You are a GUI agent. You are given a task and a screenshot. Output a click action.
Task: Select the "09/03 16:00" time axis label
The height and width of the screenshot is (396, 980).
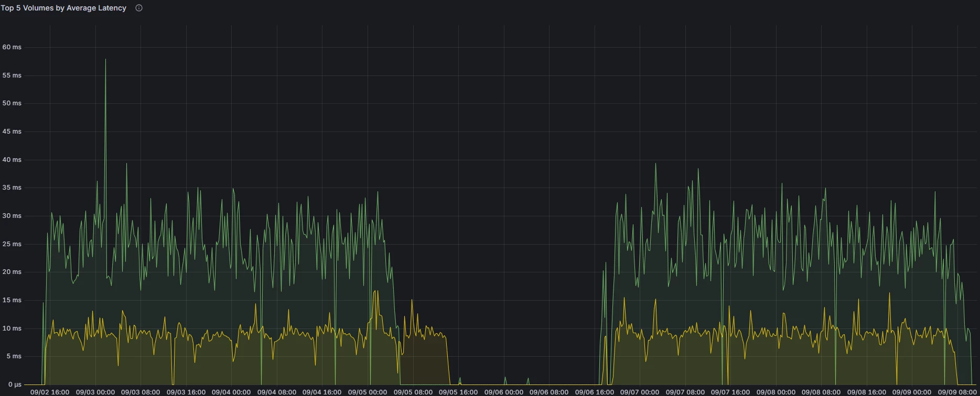tap(186, 392)
